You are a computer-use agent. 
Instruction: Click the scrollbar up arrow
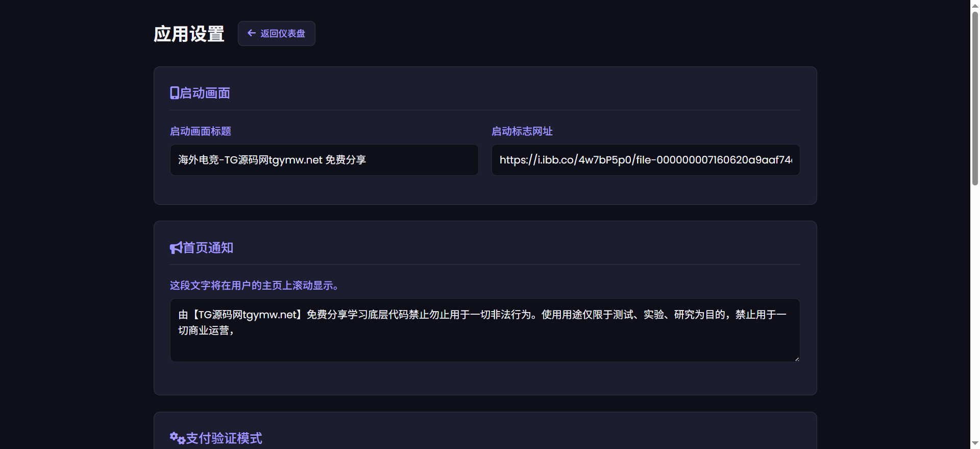975,5
